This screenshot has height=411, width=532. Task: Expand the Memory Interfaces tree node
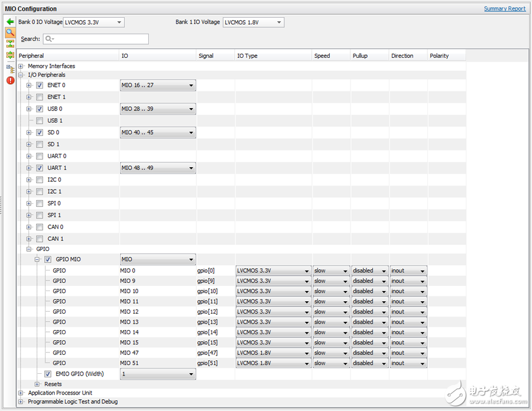coord(21,66)
